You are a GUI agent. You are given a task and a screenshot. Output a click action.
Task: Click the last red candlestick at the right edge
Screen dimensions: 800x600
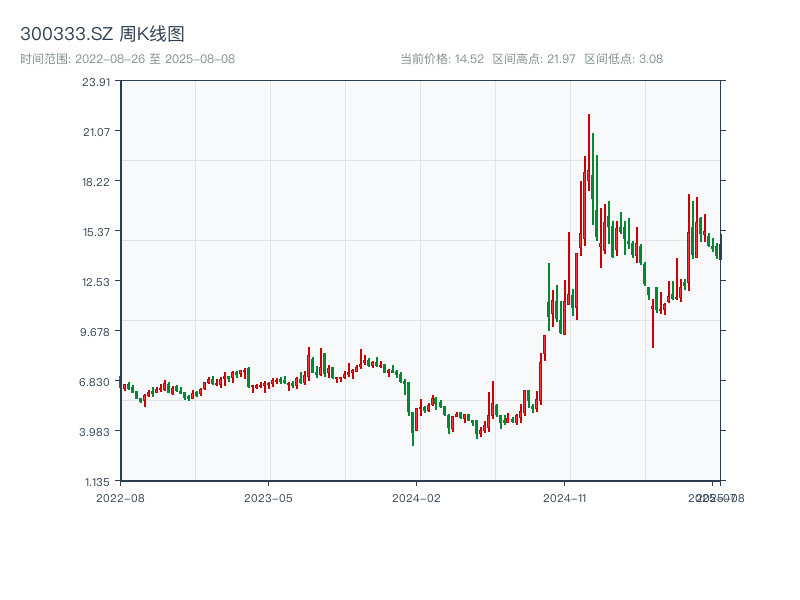pos(721,247)
